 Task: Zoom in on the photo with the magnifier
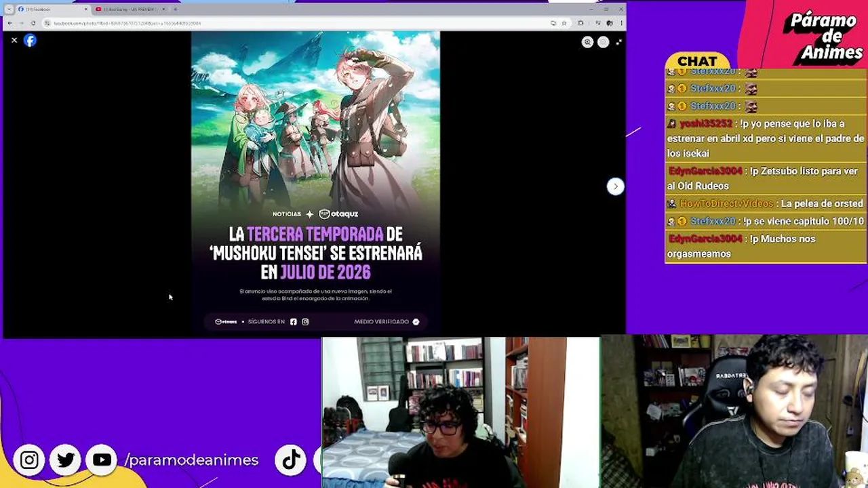(587, 42)
